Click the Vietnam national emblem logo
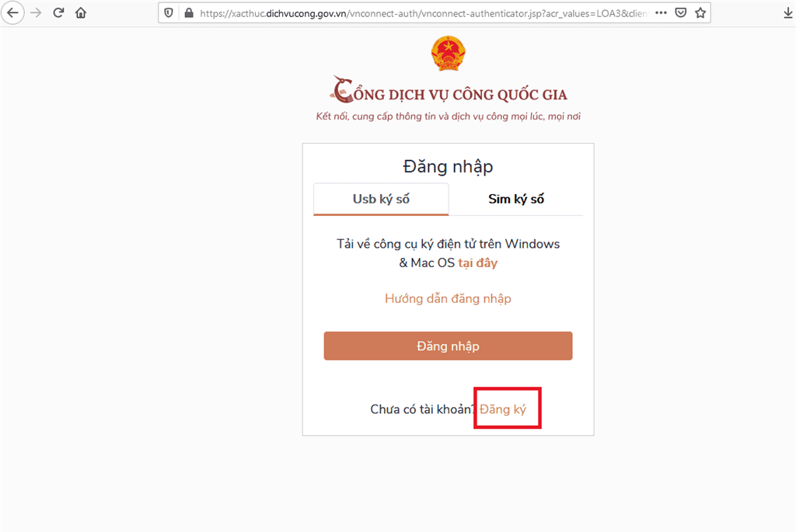The height and width of the screenshot is (532, 796). (x=448, y=54)
